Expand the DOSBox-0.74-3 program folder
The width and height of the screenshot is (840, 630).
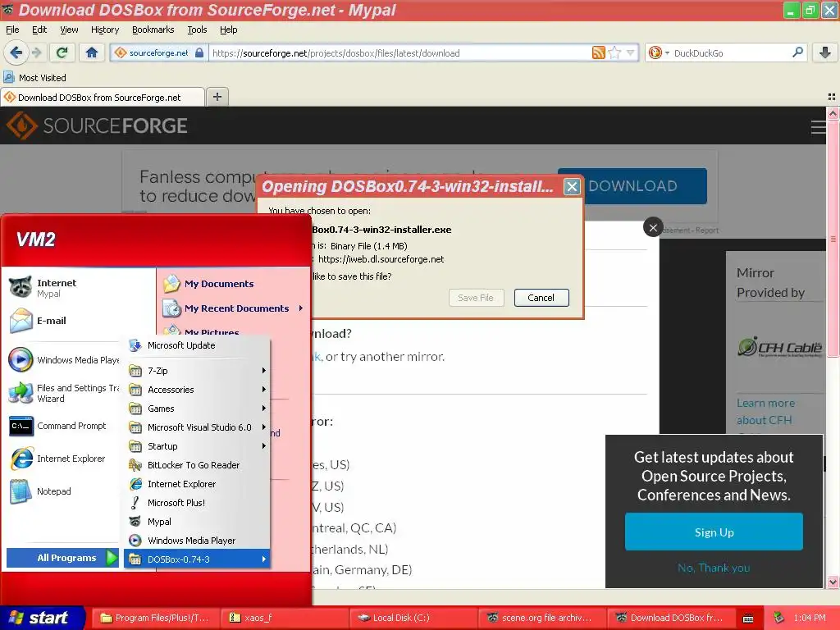coord(197,559)
